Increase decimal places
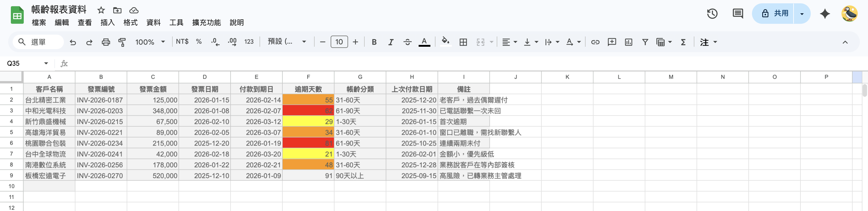 coord(232,42)
